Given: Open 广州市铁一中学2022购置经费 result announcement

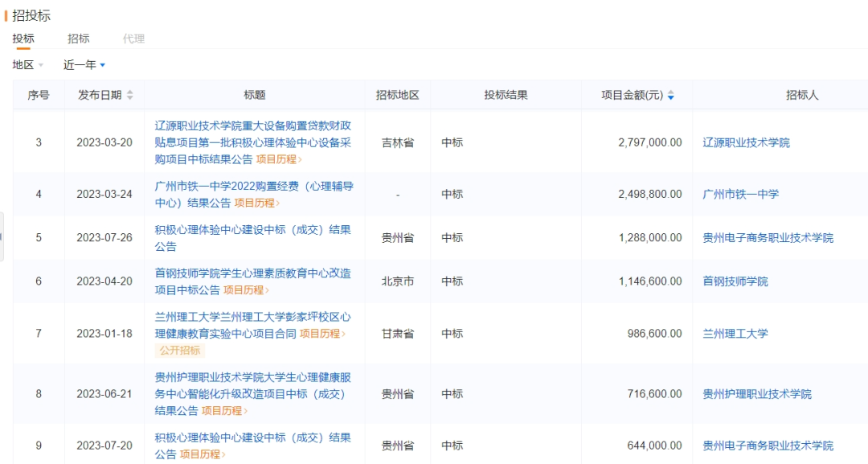Looking at the screenshot, I should [x=253, y=195].
